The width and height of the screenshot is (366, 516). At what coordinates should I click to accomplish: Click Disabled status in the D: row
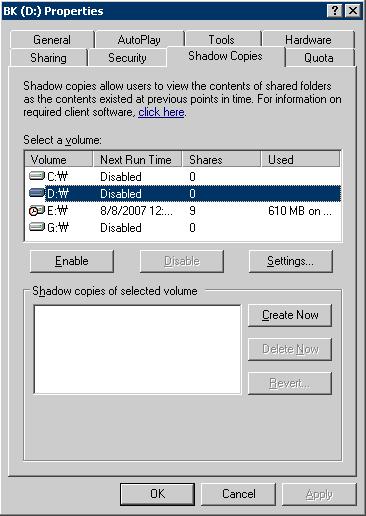click(121, 194)
